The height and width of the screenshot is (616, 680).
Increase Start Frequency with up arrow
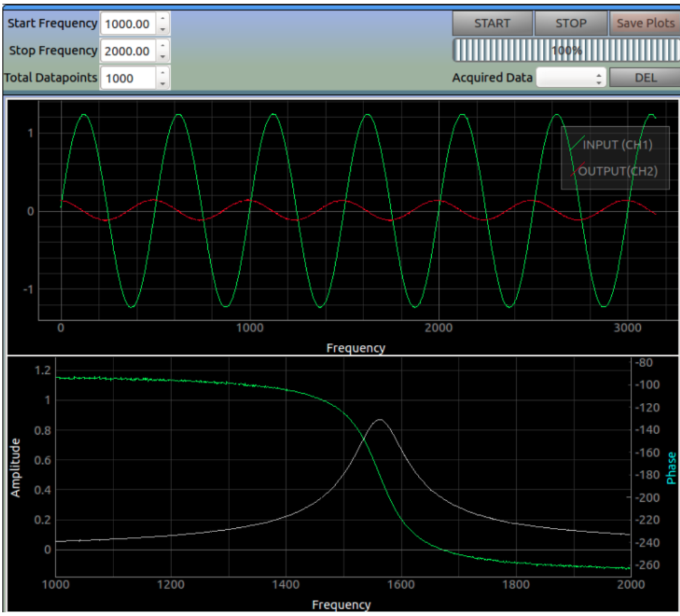click(x=162, y=18)
